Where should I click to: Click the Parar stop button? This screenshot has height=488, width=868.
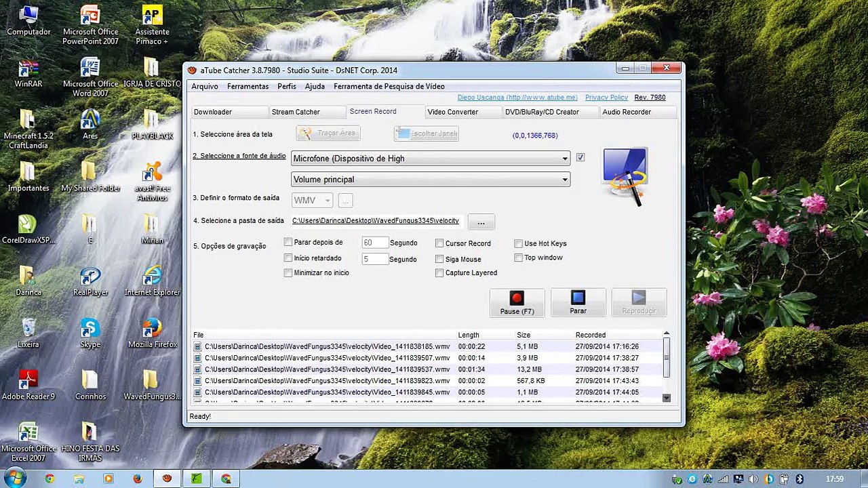click(x=578, y=303)
